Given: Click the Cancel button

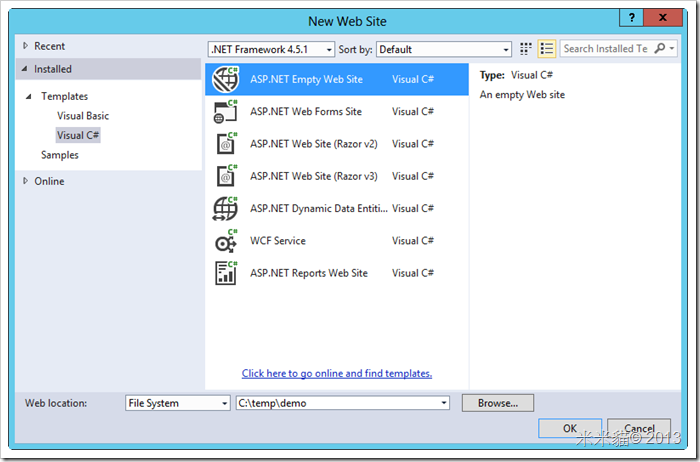Looking at the screenshot, I should point(639,429).
